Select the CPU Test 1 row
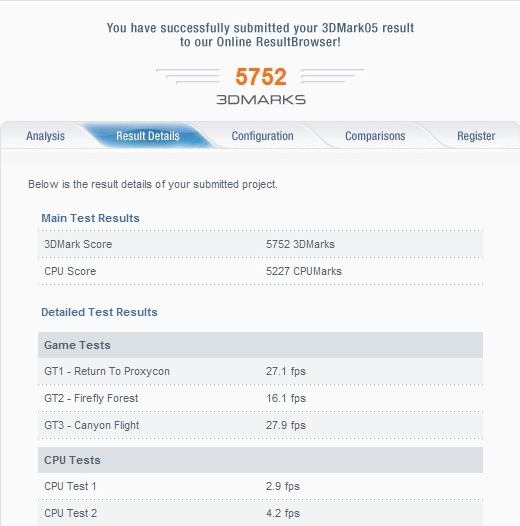The image size is (520, 526). (260, 486)
